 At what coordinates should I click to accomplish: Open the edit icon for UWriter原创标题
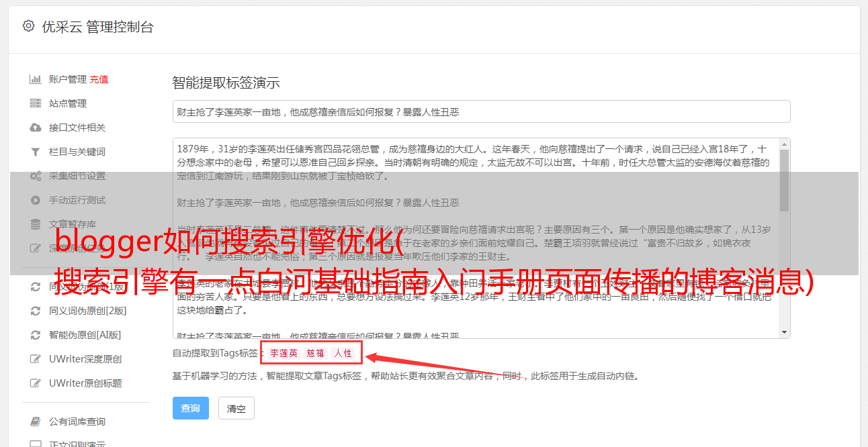(x=36, y=383)
